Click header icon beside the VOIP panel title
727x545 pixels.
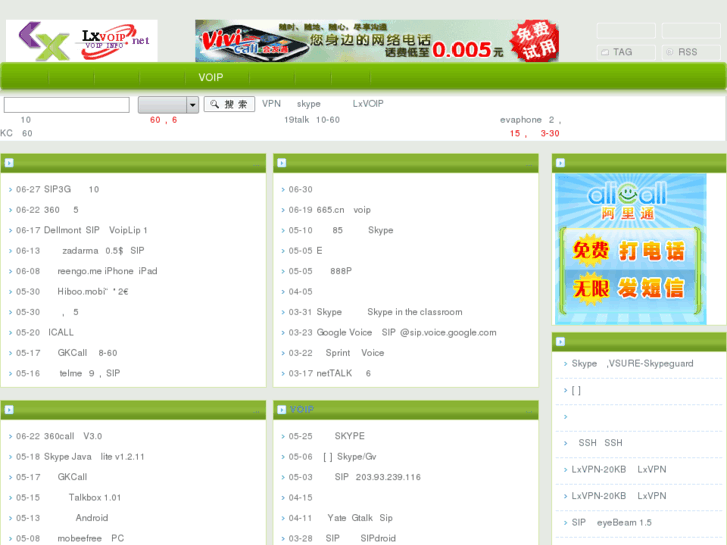coord(282,410)
